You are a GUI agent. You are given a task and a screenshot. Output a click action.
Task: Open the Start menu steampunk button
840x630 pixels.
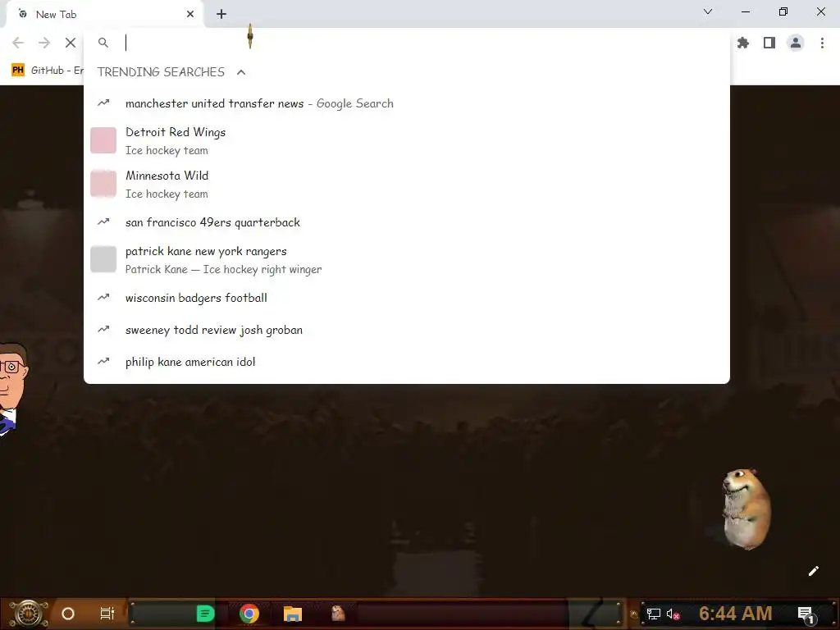tap(28, 614)
